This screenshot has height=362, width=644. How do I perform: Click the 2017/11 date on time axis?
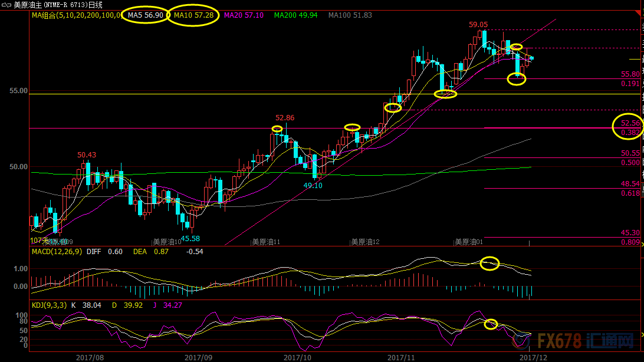click(x=402, y=357)
